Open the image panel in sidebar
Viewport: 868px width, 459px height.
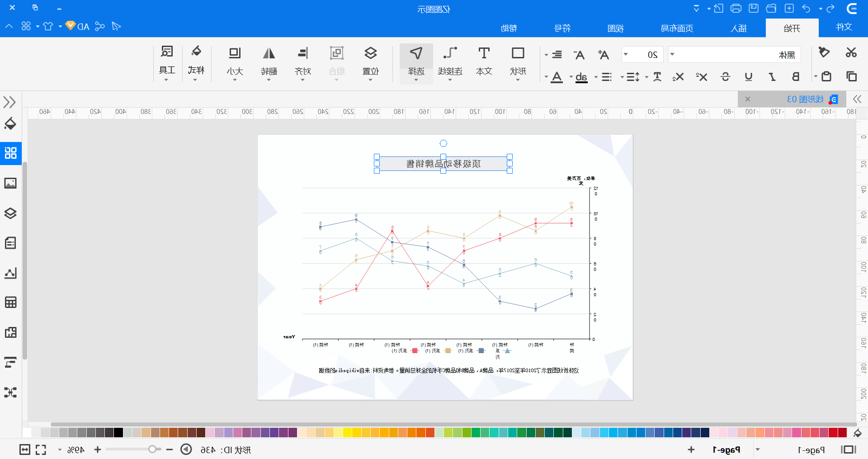tap(10, 183)
